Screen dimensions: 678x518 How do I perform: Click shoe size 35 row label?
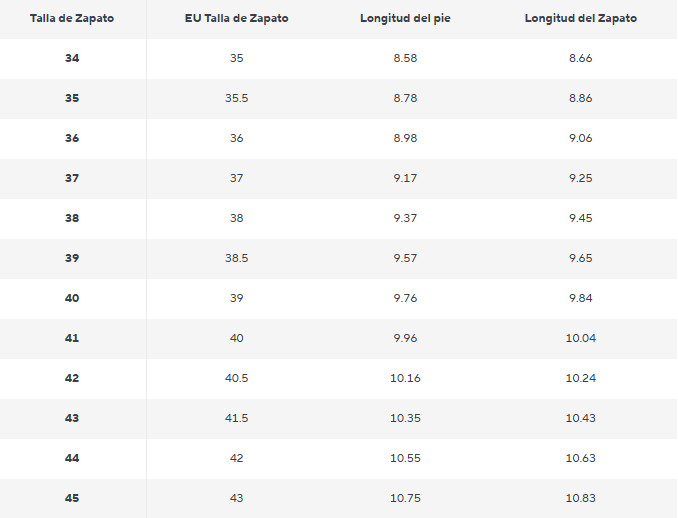point(72,98)
